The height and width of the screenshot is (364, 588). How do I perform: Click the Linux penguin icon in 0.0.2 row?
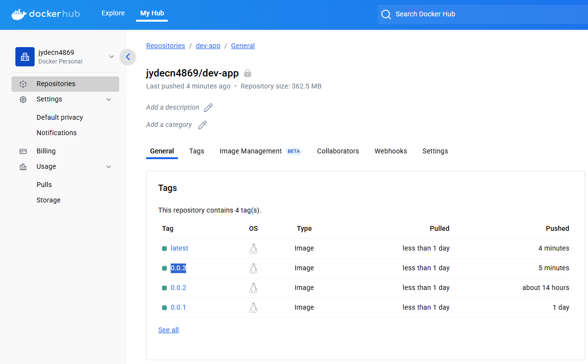[253, 288]
